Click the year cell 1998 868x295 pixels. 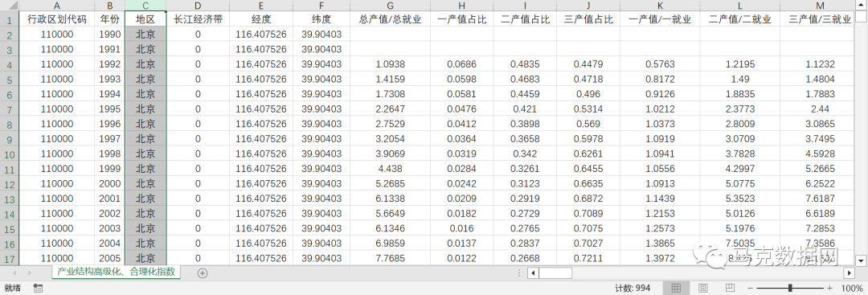[109, 154]
